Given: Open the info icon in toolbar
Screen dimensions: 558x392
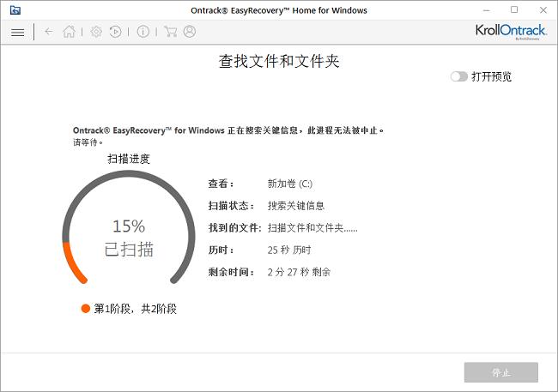Looking at the screenshot, I should [143, 32].
